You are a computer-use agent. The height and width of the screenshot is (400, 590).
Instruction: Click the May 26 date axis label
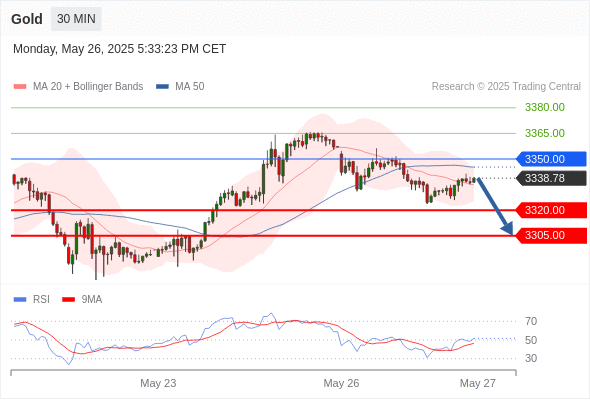pyautogui.click(x=341, y=383)
